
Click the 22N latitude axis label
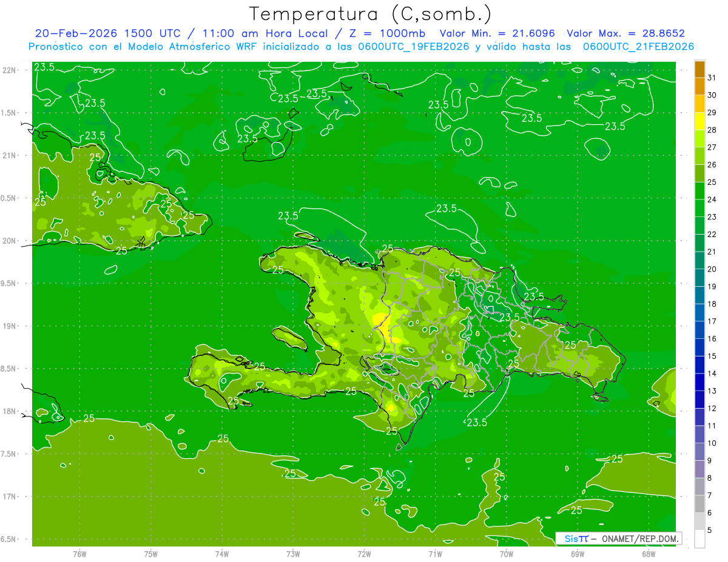(x=9, y=70)
